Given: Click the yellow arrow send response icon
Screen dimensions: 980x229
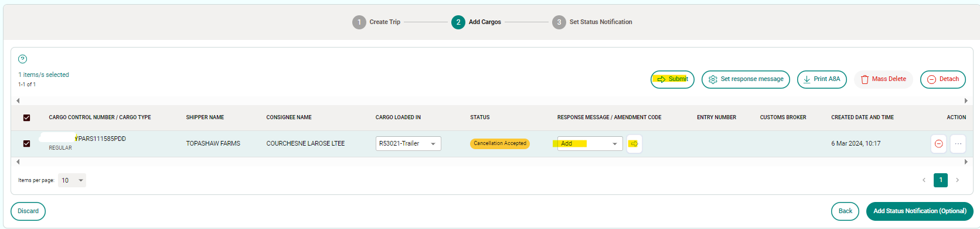Looking at the screenshot, I should pos(634,143).
